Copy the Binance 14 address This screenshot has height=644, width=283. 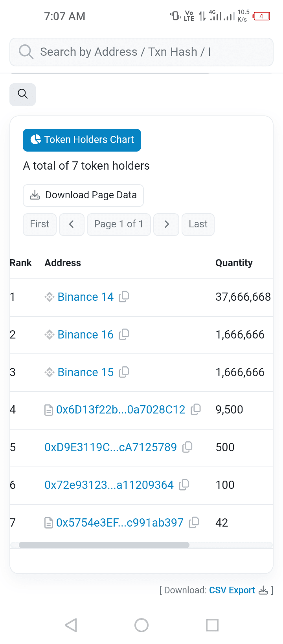click(124, 296)
